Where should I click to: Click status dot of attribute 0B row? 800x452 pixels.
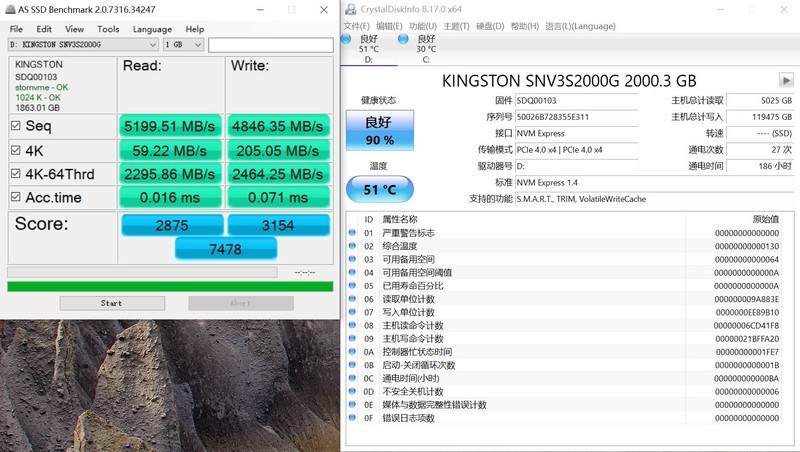tap(352, 365)
